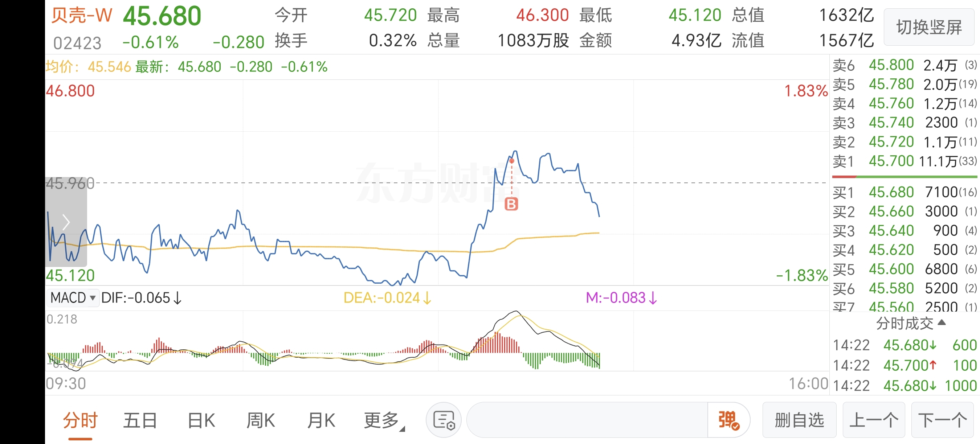Toggle the 弹 bullet comments button
Viewport: 980px width, 444px height.
point(728,420)
